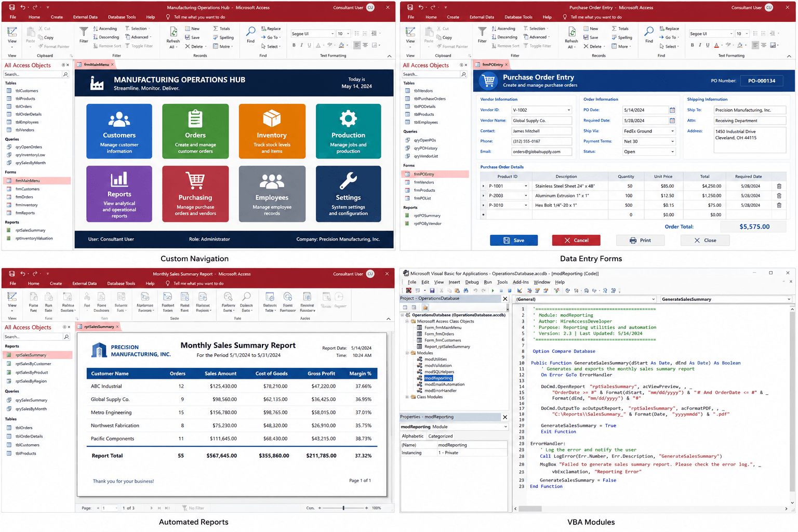Delete the P-3010 line with trash icon
798x532 pixels.
point(779,205)
